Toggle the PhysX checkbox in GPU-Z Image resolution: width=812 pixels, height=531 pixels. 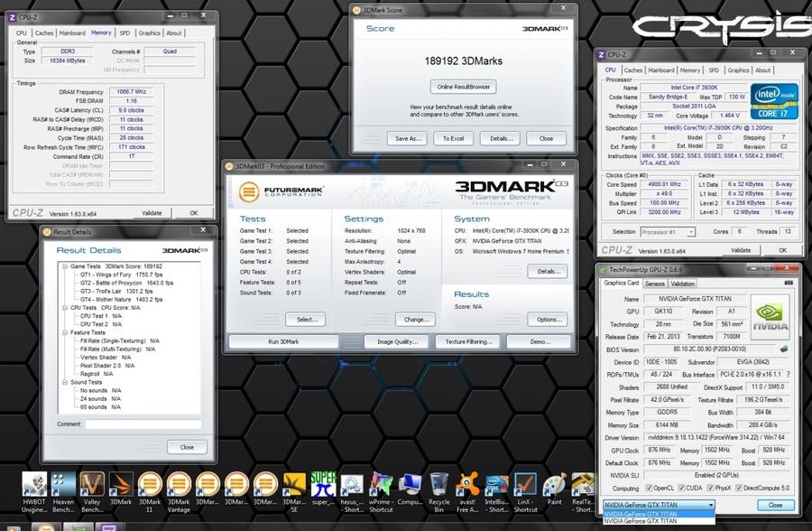[x=711, y=488]
